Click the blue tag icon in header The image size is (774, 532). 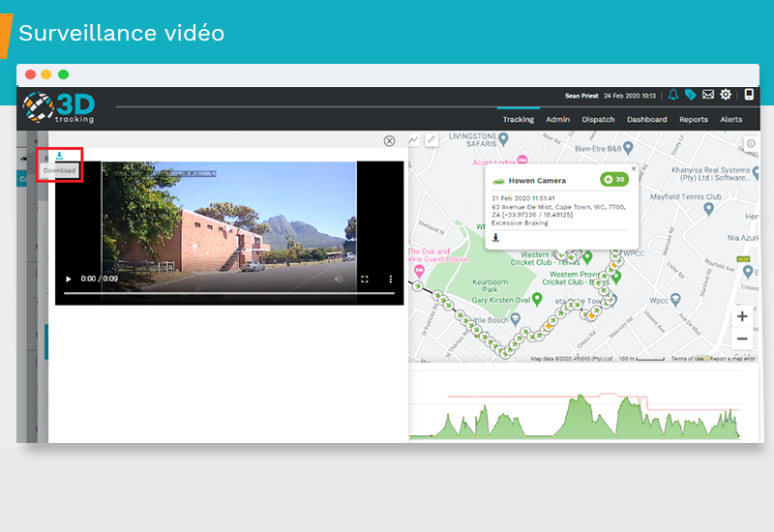[x=691, y=95]
